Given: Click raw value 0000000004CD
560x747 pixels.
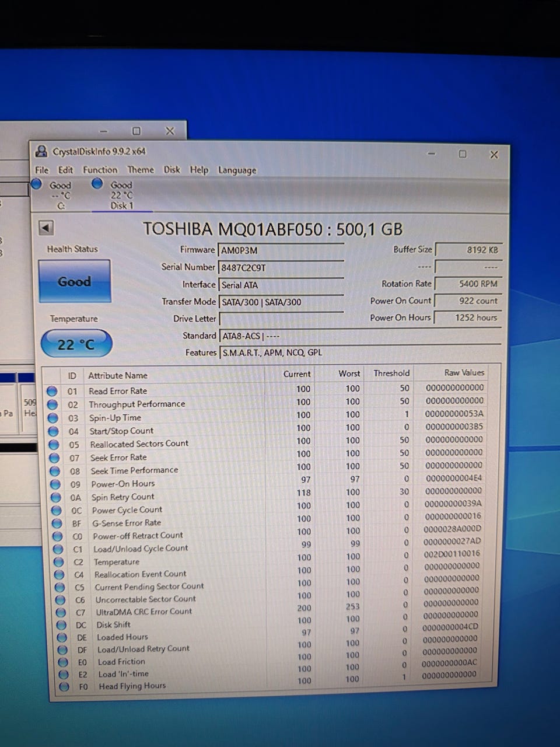Looking at the screenshot, I should 450,627.
